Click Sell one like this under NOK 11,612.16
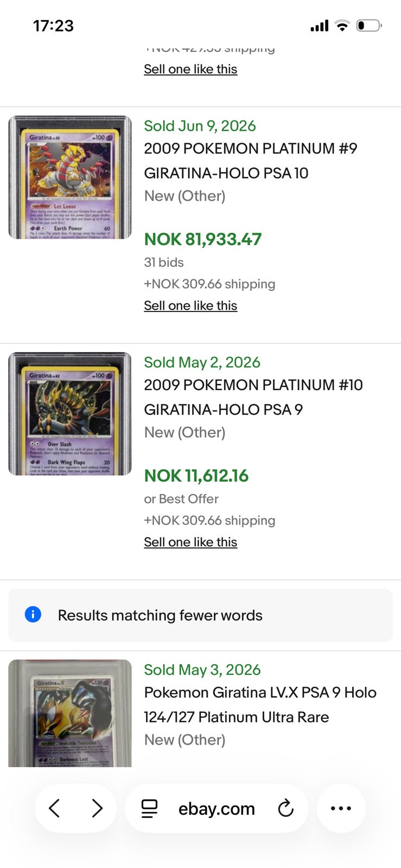The height and width of the screenshot is (868, 401). (x=190, y=542)
